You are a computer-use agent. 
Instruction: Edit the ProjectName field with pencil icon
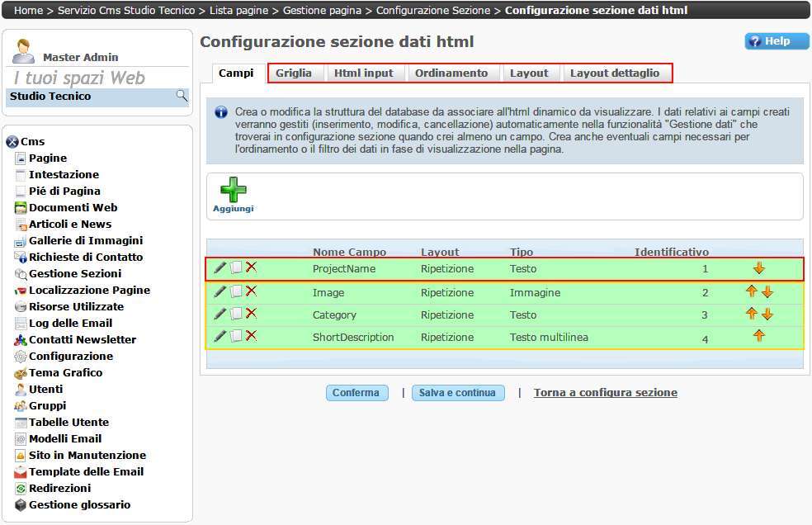(220, 267)
